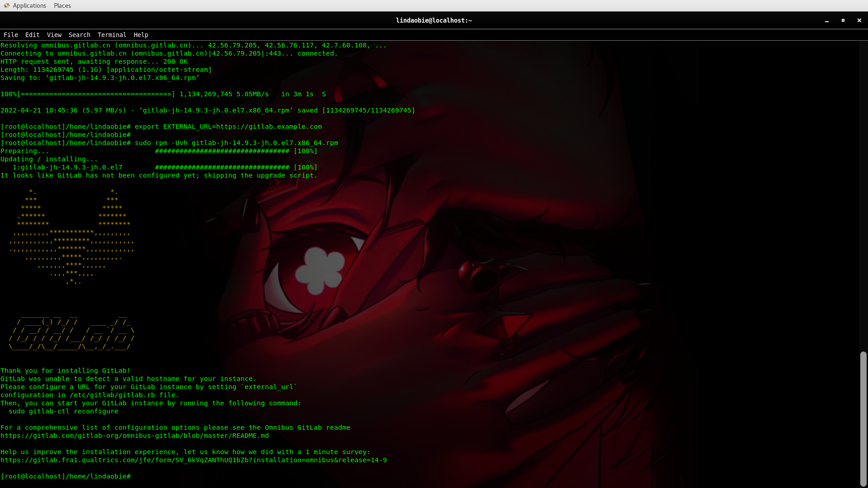Click the 'Connecting to omnibus.gitlab.cn' line
The height and width of the screenshot is (488, 868).
(169, 53)
